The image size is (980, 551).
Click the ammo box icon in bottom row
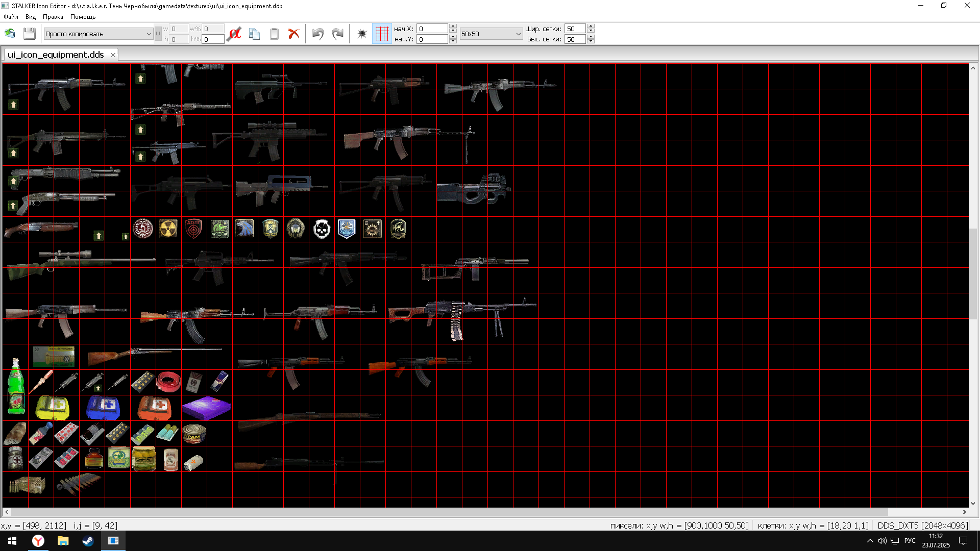28,485
